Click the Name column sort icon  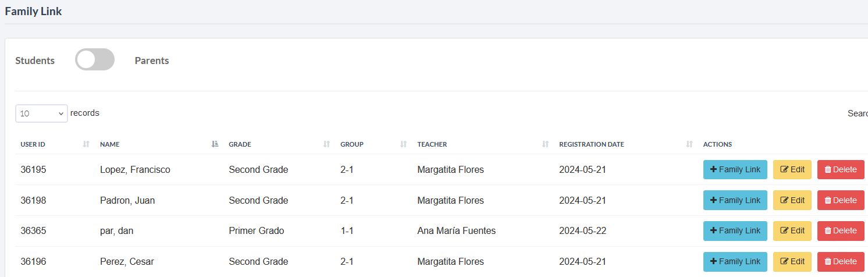(x=215, y=144)
